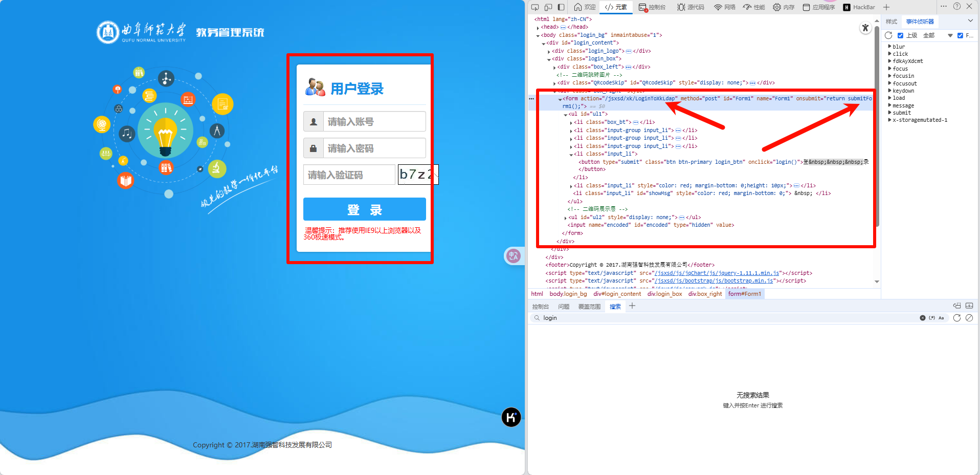Toggle responsive design mode icon
980x475 pixels.
click(x=548, y=7)
